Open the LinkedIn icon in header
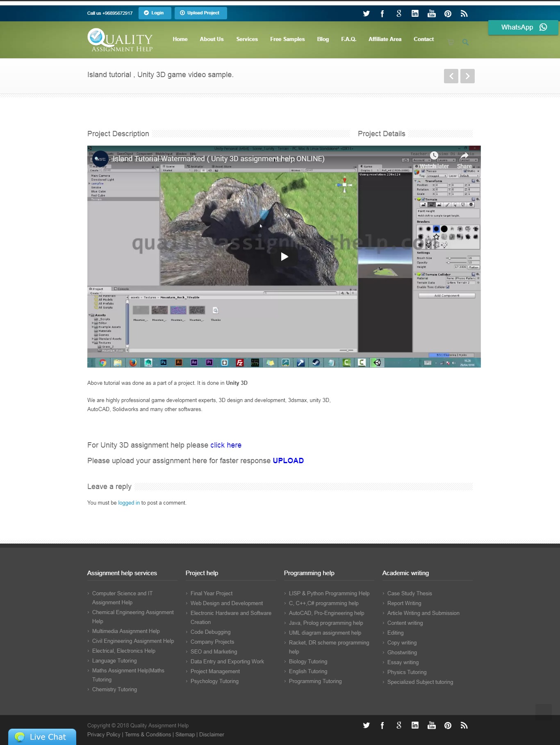 coord(415,14)
